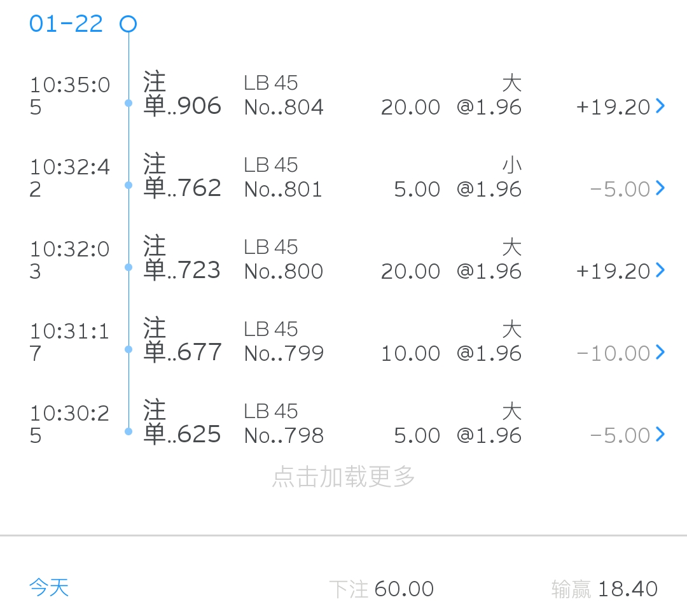Tap 点击加载更多 to load more
The height and width of the screenshot is (616, 687).
pos(343,477)
